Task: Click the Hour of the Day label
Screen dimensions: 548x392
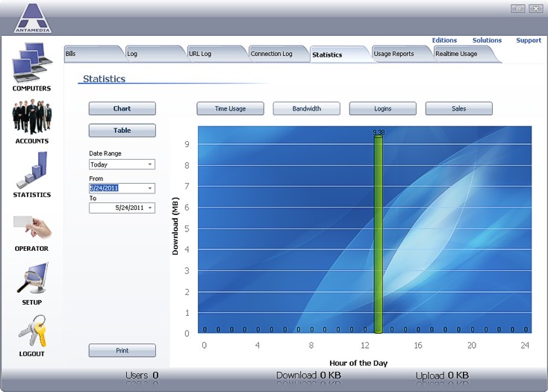Action: coord(358,363)
